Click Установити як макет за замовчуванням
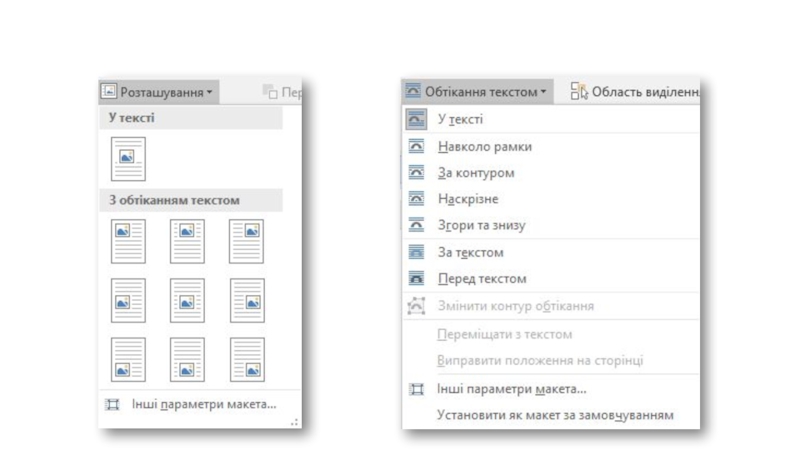This screenshot has height=450, width=800. [x=555, y=414]
